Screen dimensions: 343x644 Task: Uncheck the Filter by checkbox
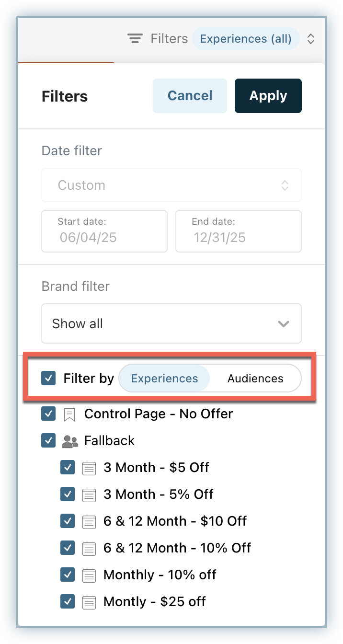[x=49, y=379]
